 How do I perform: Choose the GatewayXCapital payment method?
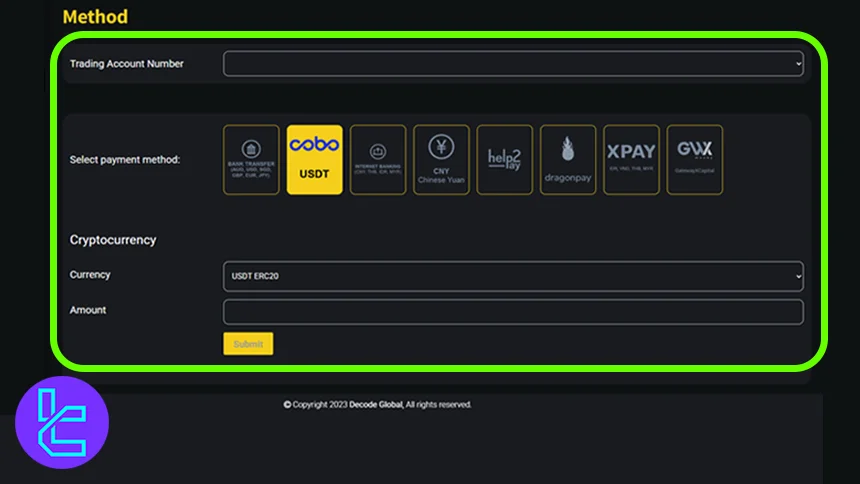point(694,160)
